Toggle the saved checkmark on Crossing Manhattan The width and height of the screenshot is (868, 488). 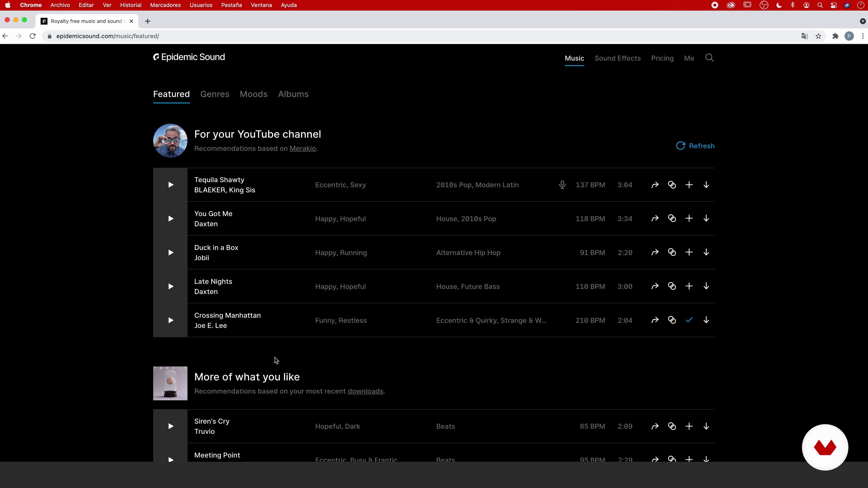click(689, 320)
